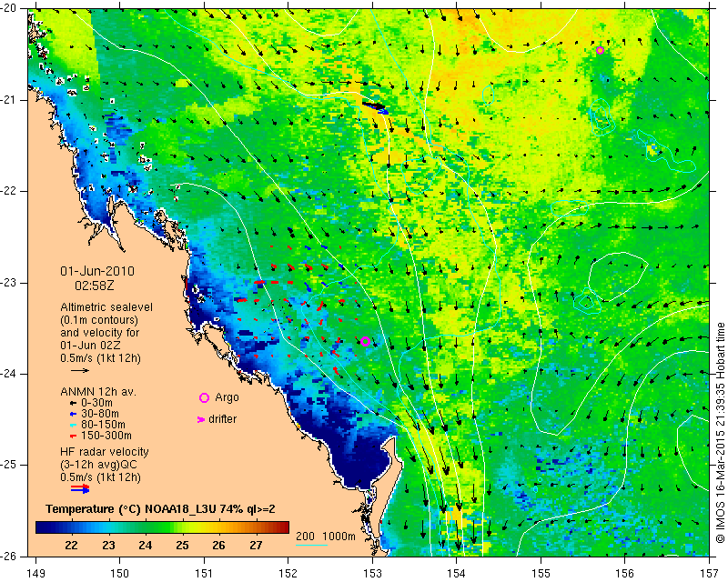Image resolution: width=728 pixels, height=582 pixels.
Task: Click the "02:58Z" time label
Action: click(x=95, y=286)
